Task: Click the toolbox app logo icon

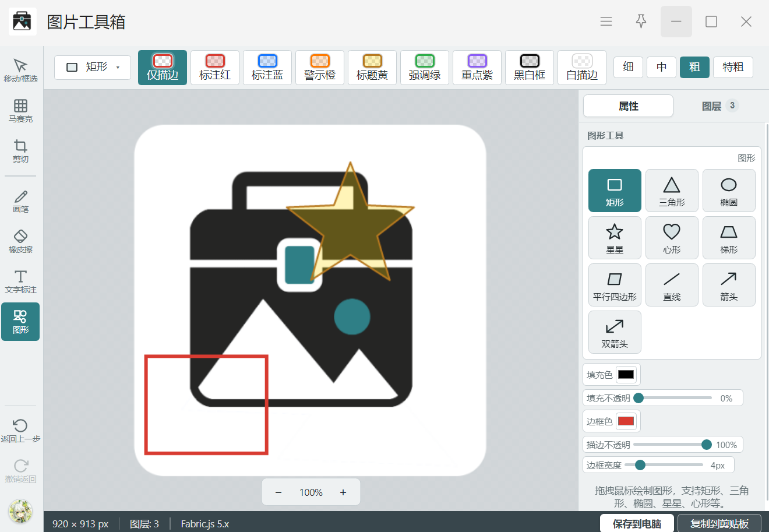Action: tap(22, 22)
